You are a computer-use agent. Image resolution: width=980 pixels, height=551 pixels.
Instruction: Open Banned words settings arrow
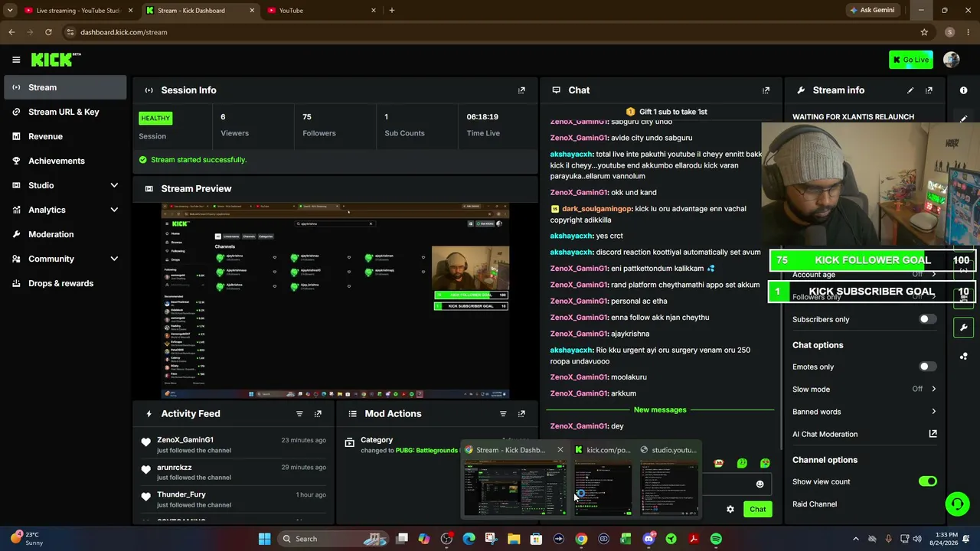pyautogui.click(x=933, y=412)
